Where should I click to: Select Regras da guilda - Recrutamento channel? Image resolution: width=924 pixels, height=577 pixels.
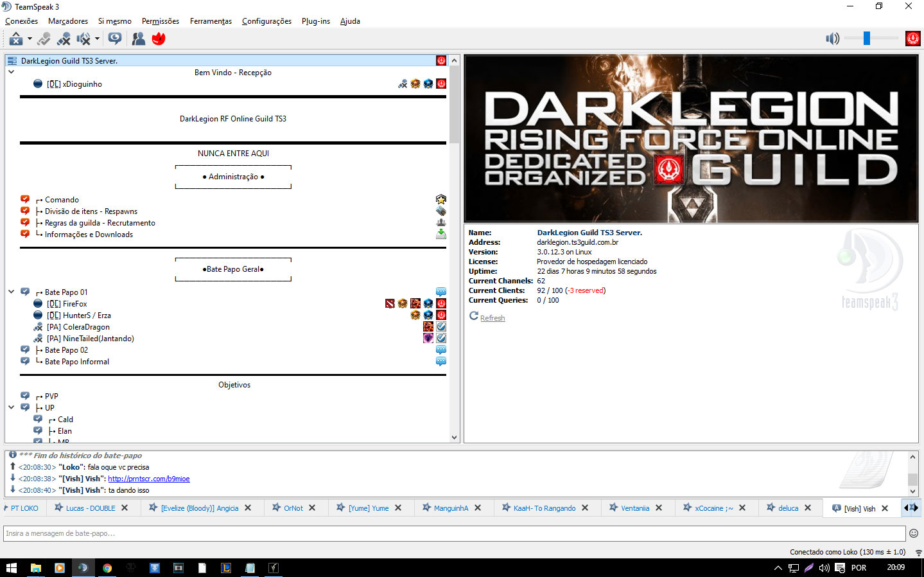click(x=100, y=223)
